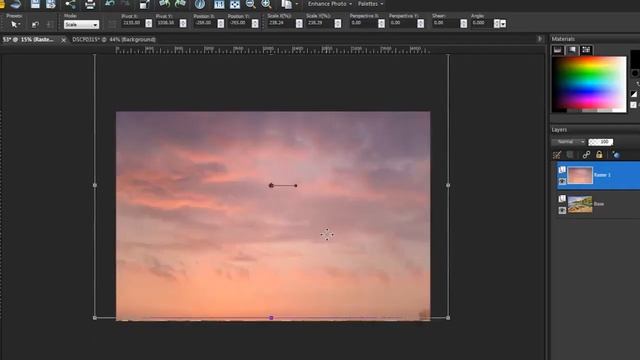Click the Save As icon with arrow
This screenshot has width=640, height=360.
click(51, 4)
